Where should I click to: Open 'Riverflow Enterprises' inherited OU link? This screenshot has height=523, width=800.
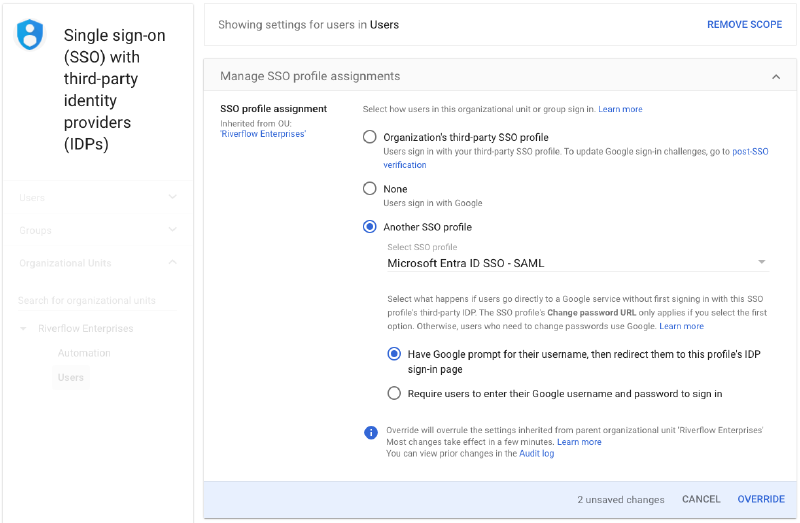[263, 134]
